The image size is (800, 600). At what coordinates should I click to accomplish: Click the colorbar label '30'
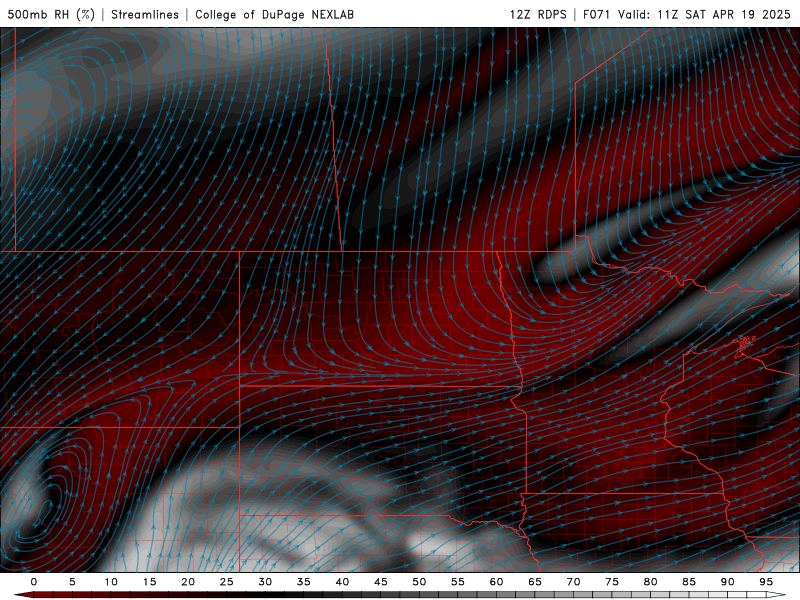(x=265, y=582)
